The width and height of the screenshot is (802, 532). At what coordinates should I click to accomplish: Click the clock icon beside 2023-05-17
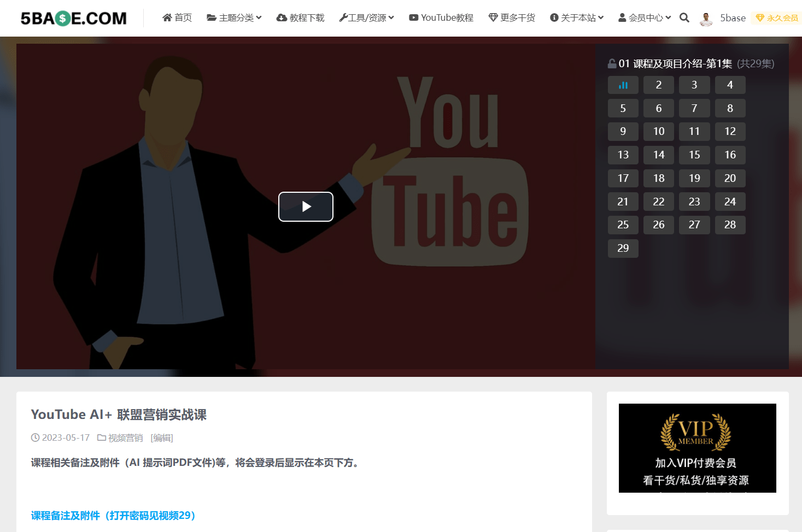coord(36,438)
